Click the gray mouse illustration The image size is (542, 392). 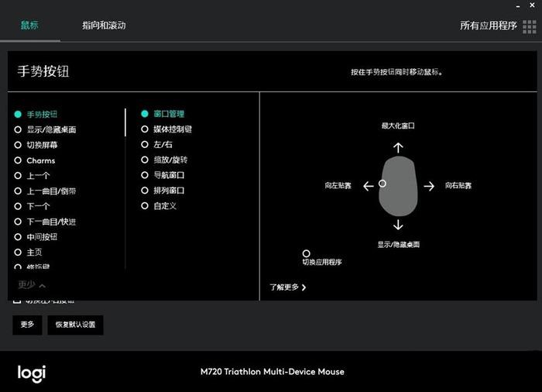(398, 186)
